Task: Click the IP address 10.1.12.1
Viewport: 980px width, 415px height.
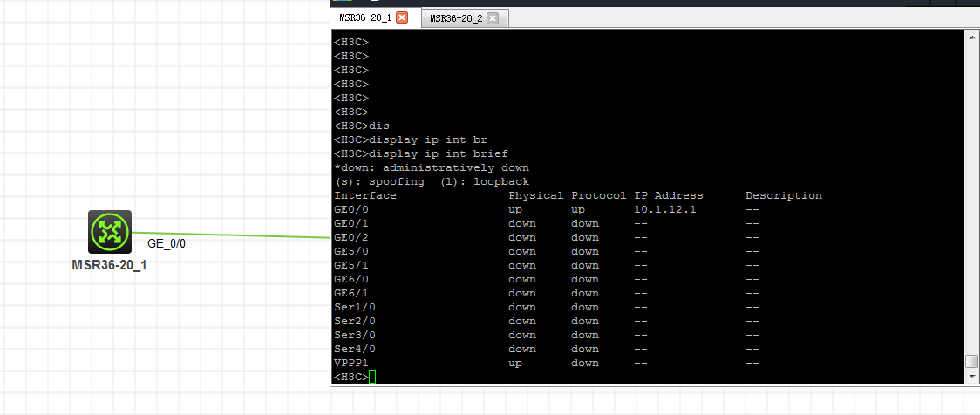Action: coord(665,209)
